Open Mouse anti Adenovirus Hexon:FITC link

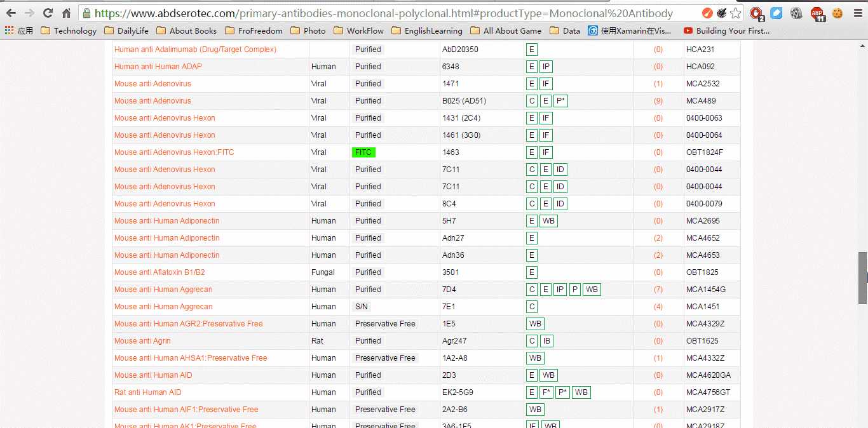coord(174,152)
